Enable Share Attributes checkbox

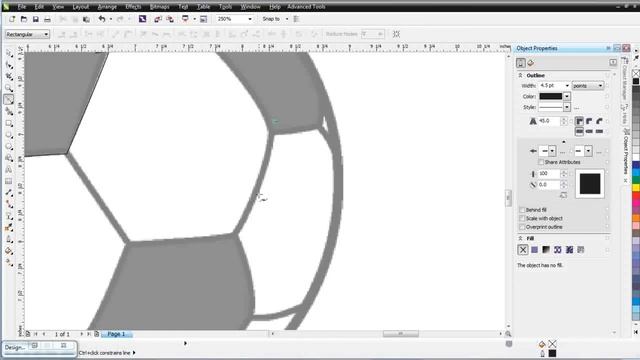(x=541, y=162)
